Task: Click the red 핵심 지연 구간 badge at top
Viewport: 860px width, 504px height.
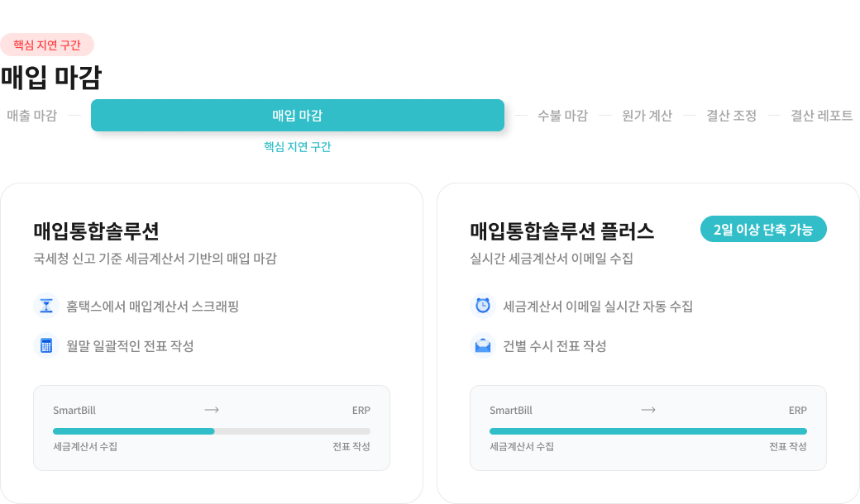Action: 47,45
